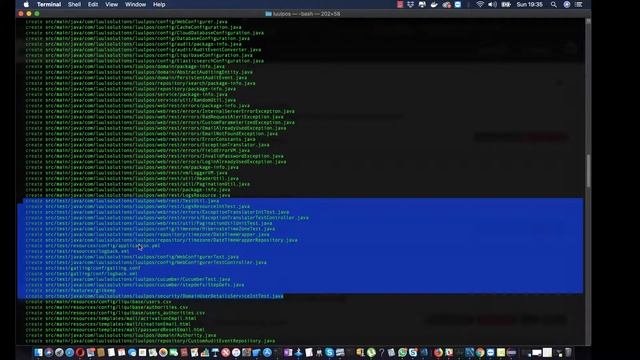Open the Trash in the Dock
The image size is (640, 360).
click(568, 352)
